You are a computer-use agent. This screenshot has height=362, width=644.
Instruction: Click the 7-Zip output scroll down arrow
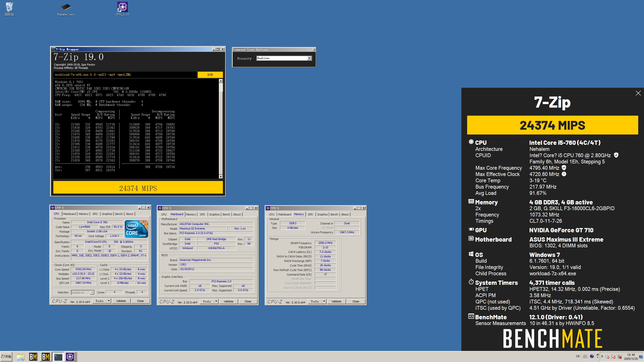pyautogui.click(x=221, y=176)
